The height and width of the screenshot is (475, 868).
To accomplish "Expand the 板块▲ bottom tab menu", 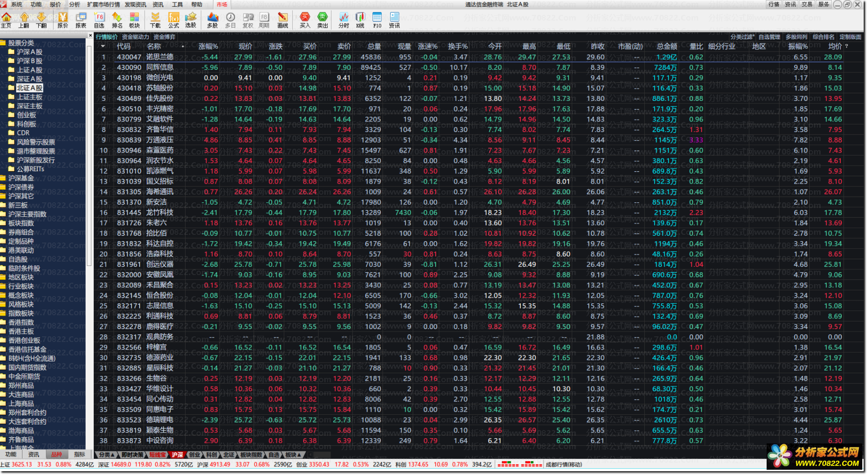I will click(x=293, y=455).
